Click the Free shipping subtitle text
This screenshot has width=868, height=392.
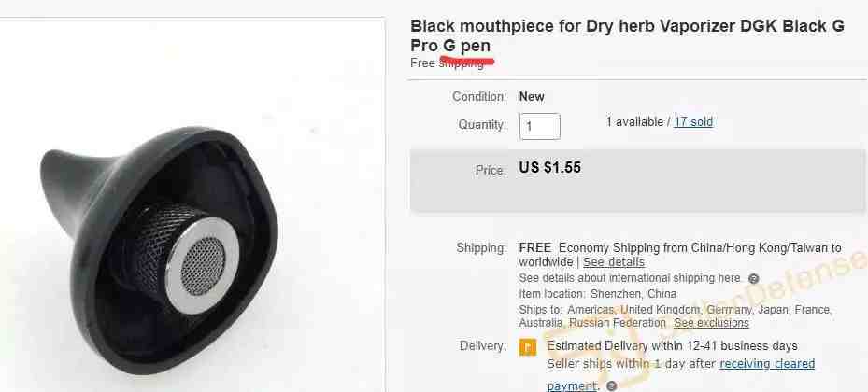[x=447, y=63]
